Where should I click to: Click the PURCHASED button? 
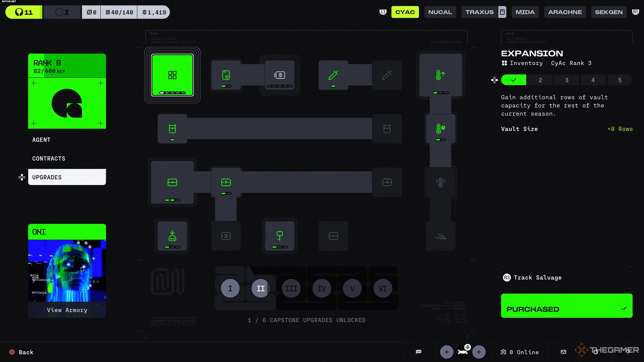[x=567, y=306]
